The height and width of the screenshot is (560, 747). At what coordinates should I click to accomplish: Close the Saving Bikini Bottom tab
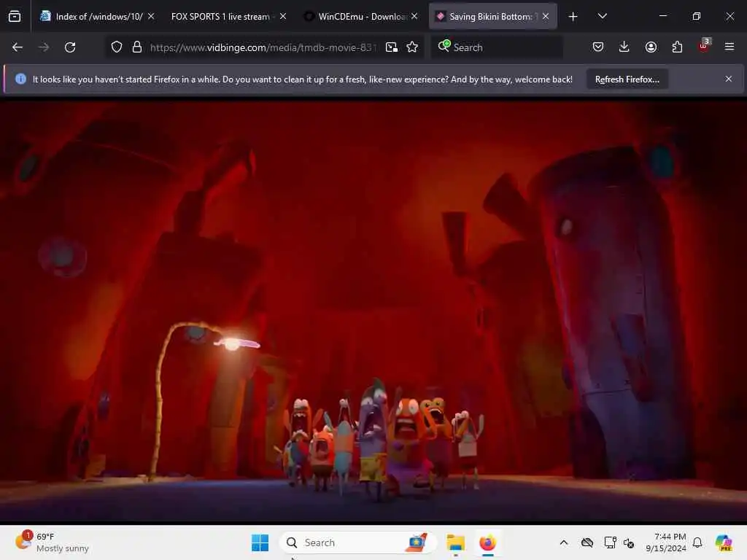[546, 16]
